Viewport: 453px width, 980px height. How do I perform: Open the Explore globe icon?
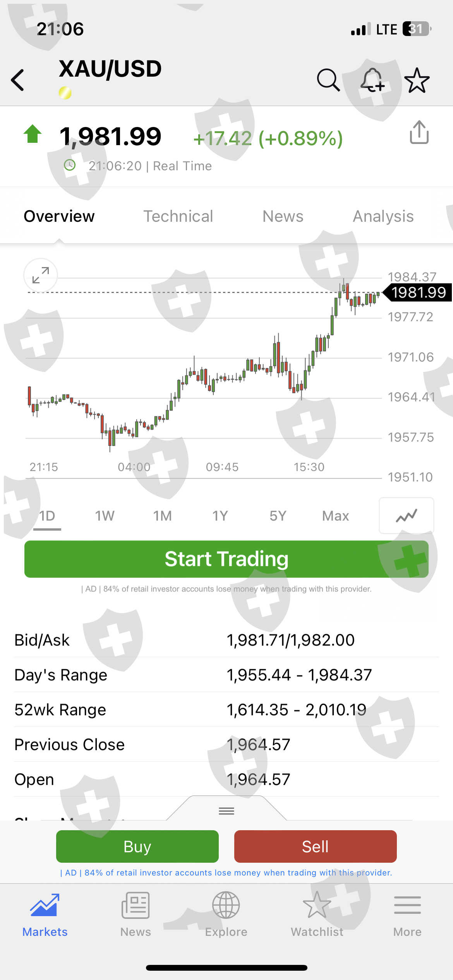point(226,914)
